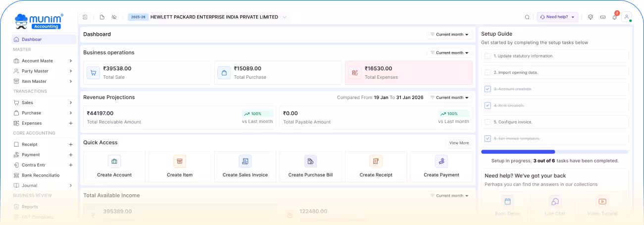
Task: Click the Total Payable 100% trend badge
Action: coord(453,113)
